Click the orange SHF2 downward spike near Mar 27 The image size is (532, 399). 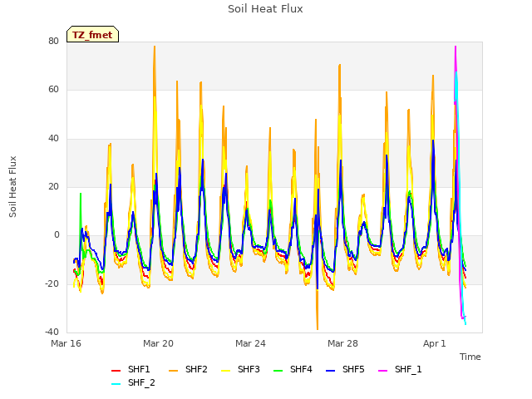(x=318, y=328)
